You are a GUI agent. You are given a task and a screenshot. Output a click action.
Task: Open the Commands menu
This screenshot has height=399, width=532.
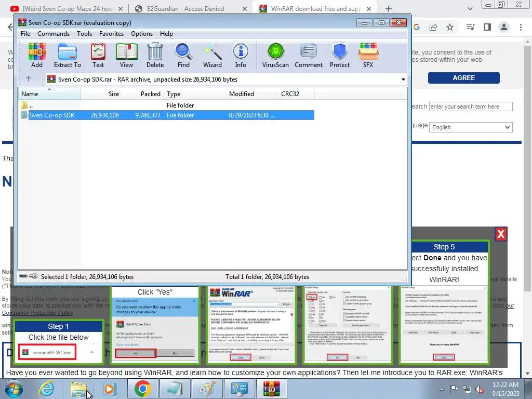54,34
